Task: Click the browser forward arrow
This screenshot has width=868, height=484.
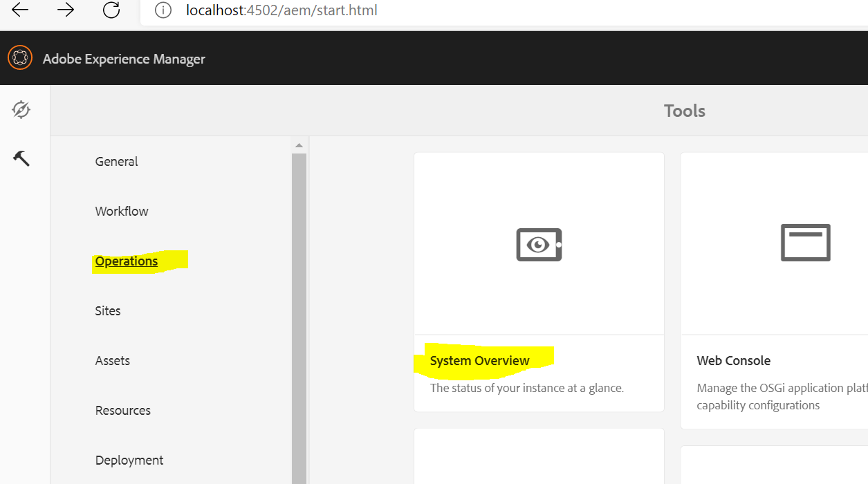Action: (66, 10)
